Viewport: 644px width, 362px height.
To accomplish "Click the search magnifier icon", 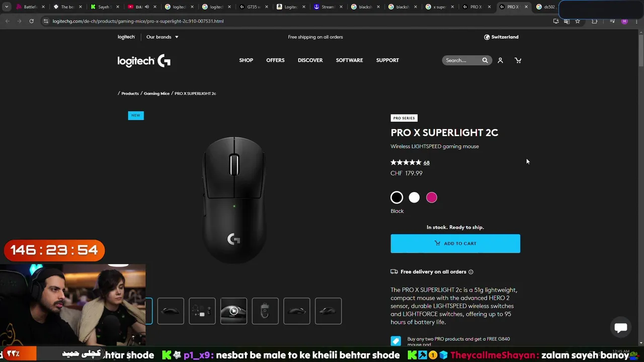I will [485, 60].
